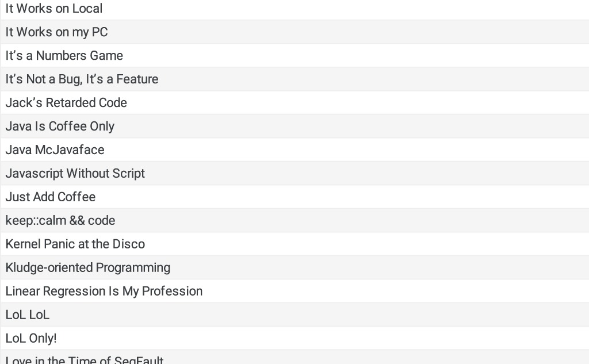Choose the 'Just Add Coffee' row

(295, 197)
